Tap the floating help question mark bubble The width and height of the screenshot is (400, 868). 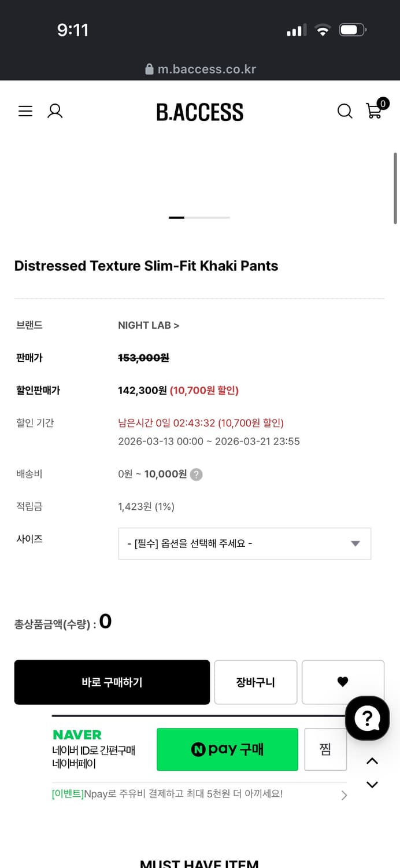[x=368, y=718]
